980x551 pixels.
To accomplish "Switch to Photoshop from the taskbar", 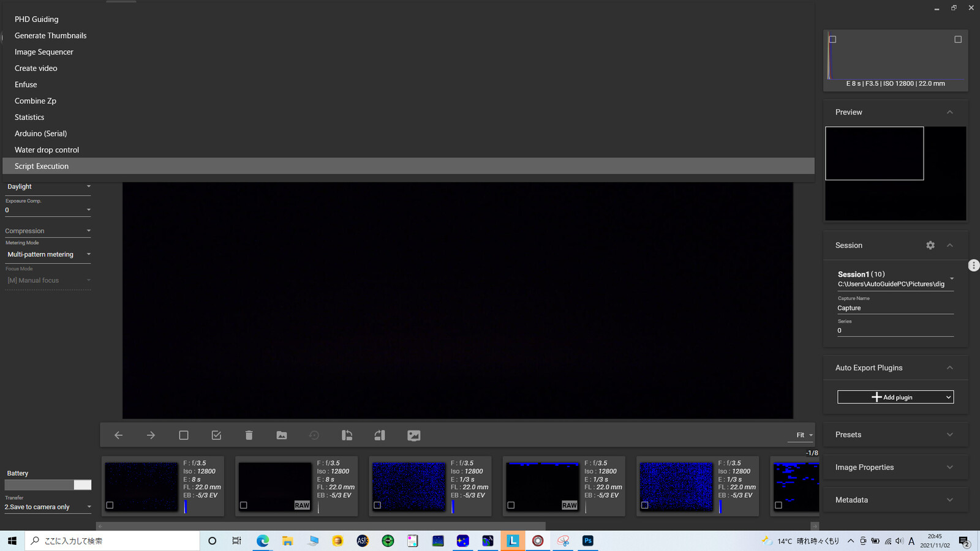I will pos(588,541).
